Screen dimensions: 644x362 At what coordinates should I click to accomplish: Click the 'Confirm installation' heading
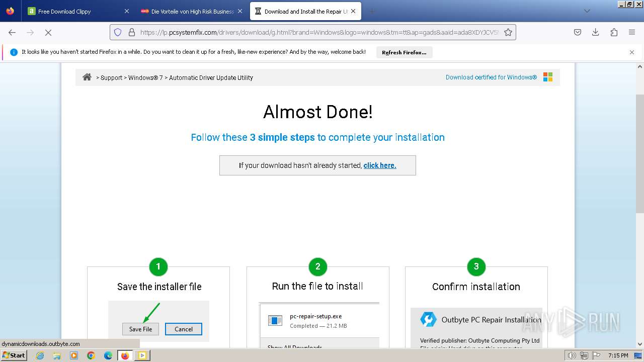[x=476, y=287]
